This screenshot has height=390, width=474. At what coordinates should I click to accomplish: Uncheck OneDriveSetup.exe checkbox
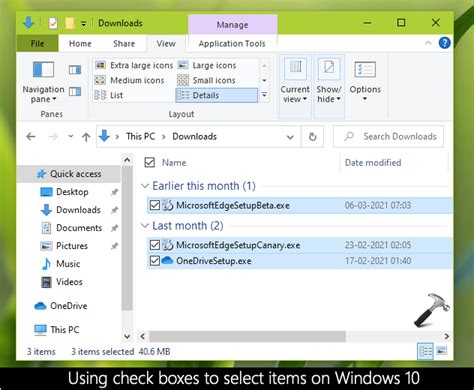pos(155,261)
